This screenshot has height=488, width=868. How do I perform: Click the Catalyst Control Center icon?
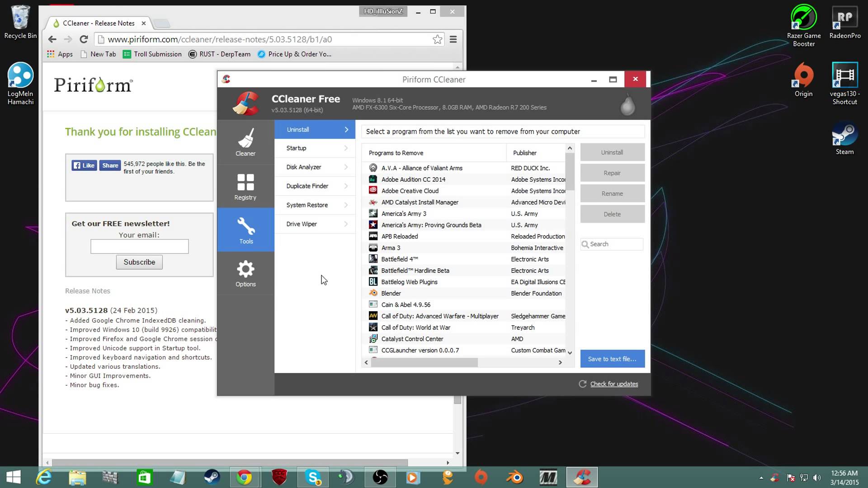tap(373, 338)
